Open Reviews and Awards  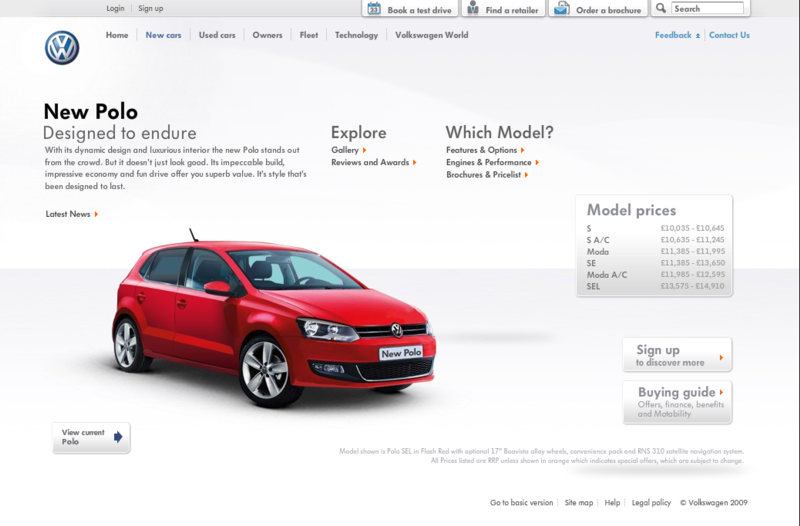(370, 162)
